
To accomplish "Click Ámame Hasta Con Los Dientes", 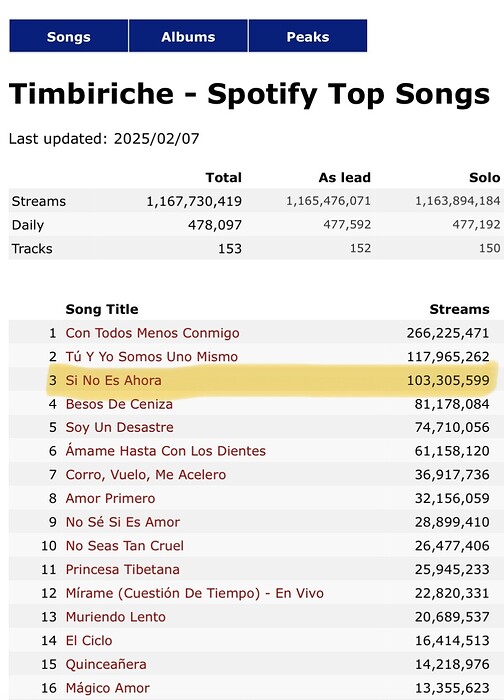I will click(x=166, y=451).
